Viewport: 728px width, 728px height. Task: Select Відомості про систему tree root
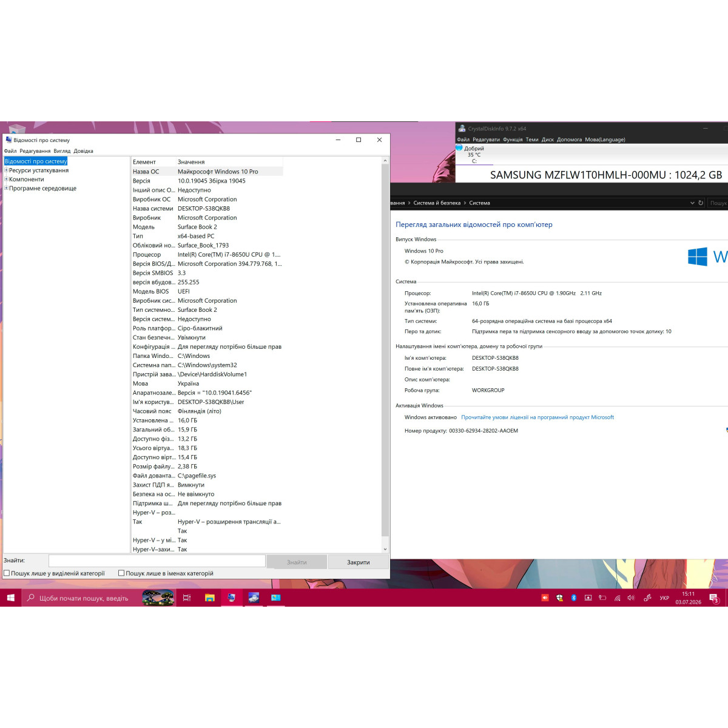36,161
